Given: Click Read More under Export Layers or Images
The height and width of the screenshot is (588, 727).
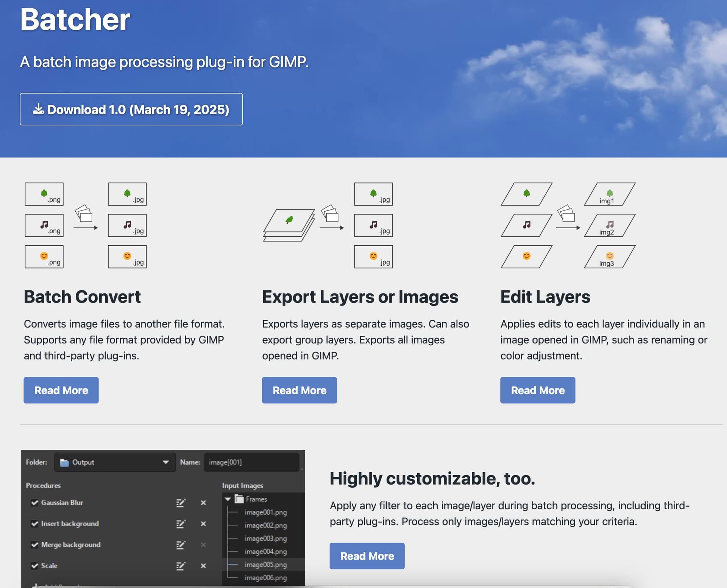Looking at the screenshot, I should tap(300, 390).
